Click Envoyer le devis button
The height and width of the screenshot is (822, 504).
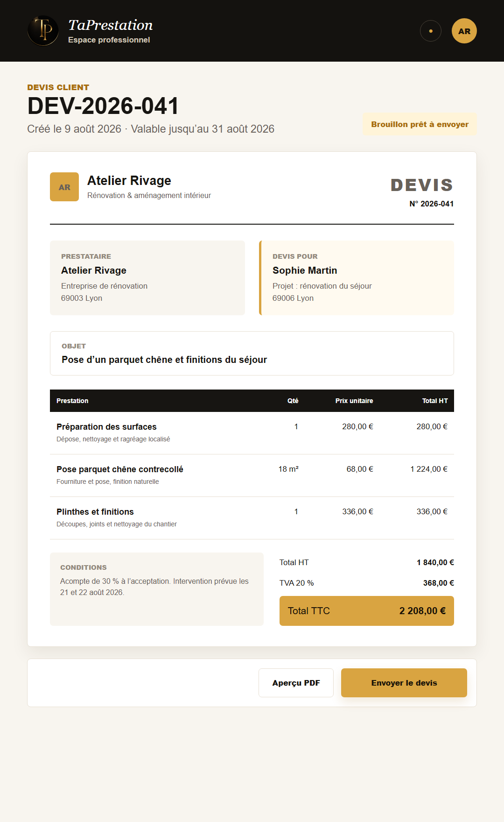point(404,683)
